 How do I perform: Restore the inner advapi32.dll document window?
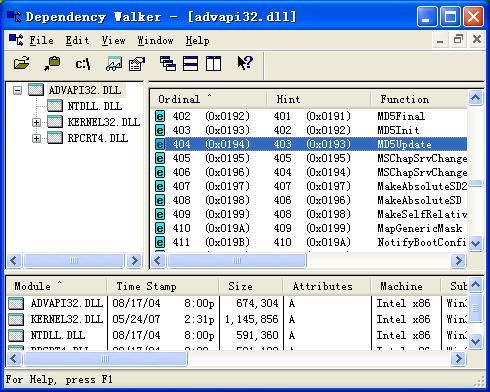coord(459,39)
